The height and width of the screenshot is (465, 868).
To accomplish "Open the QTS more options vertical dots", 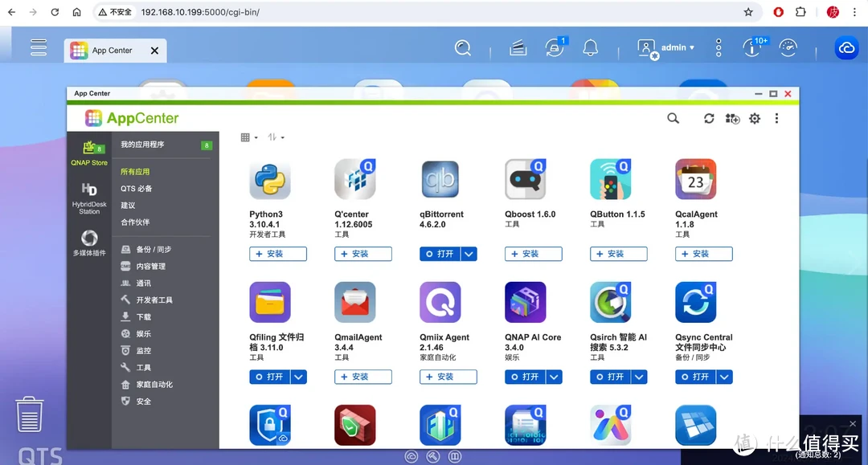I will click(719, 48).
